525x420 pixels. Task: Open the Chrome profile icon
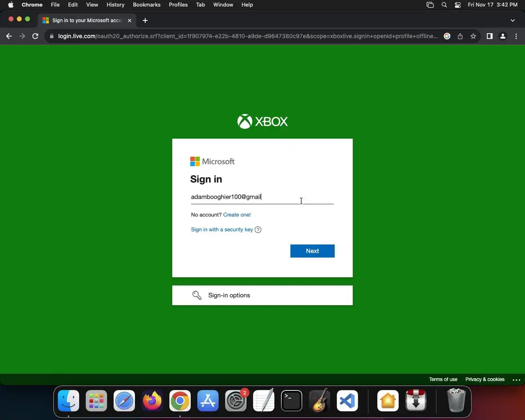pos(503,36)
